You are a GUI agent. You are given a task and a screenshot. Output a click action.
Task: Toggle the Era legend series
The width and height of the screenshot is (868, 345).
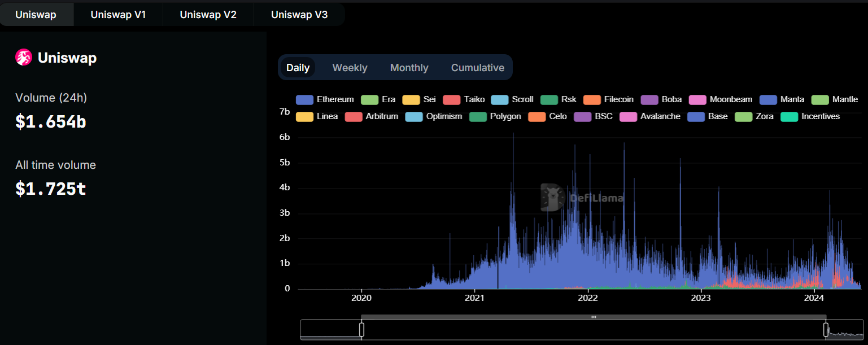[378, 99]
